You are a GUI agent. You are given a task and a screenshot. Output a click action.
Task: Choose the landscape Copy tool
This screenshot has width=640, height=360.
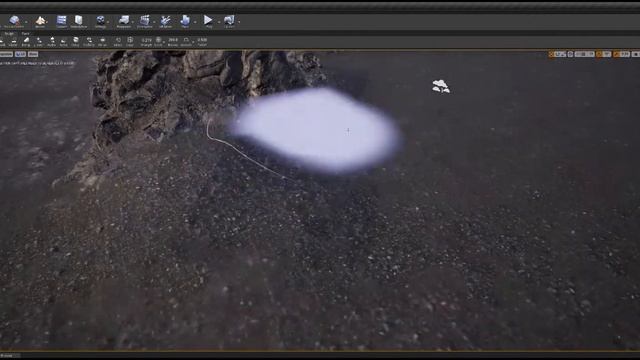coord(130,41)
